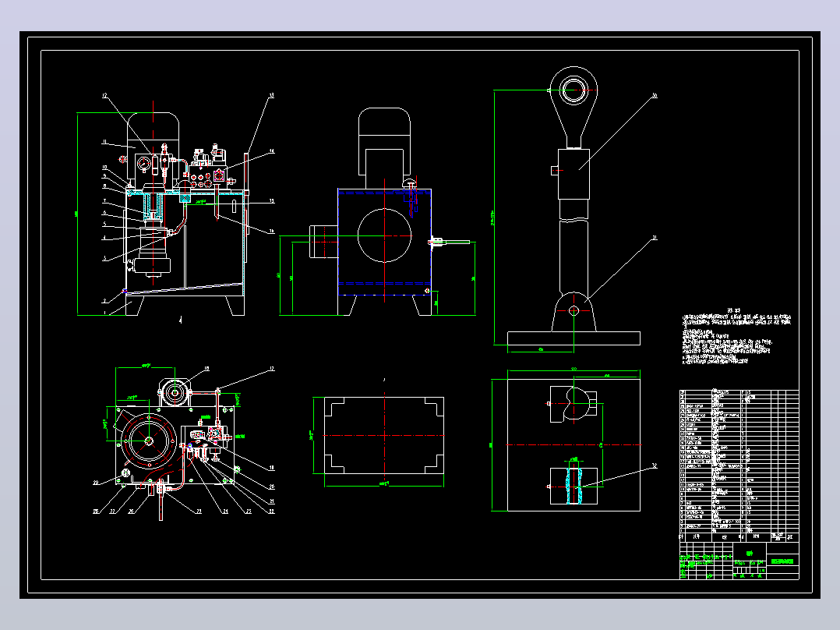This screenshot has width=840, height=630.
Task: Click balloon number 31 near clevis base
Action: coord(654,238)
